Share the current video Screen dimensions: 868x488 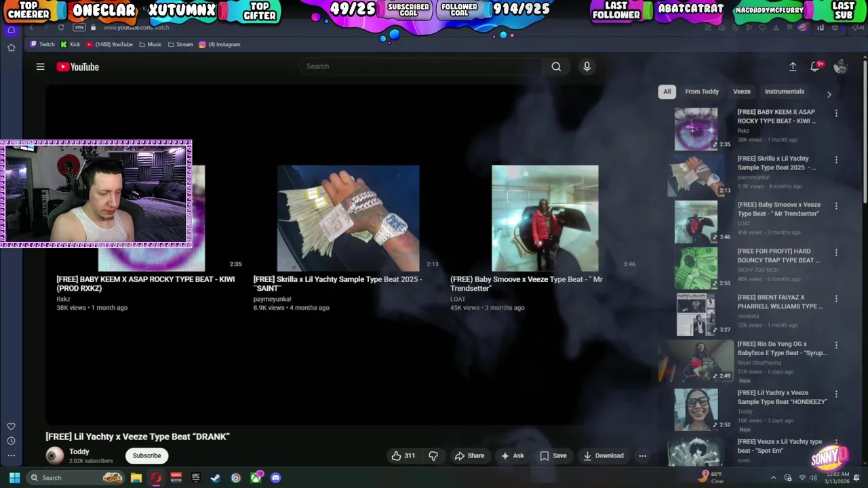coord(469,455)
